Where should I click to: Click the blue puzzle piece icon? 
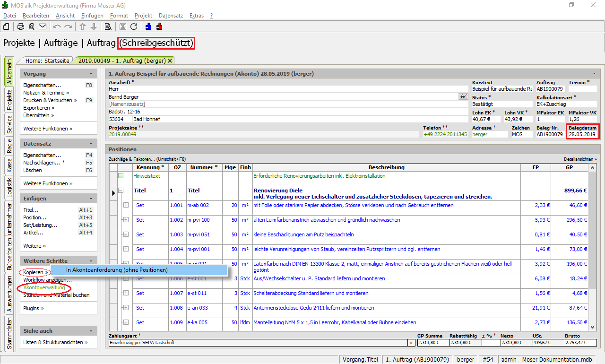148,26
